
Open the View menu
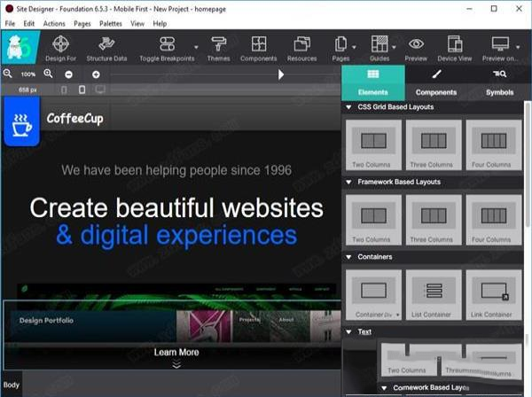pos(137,24)
